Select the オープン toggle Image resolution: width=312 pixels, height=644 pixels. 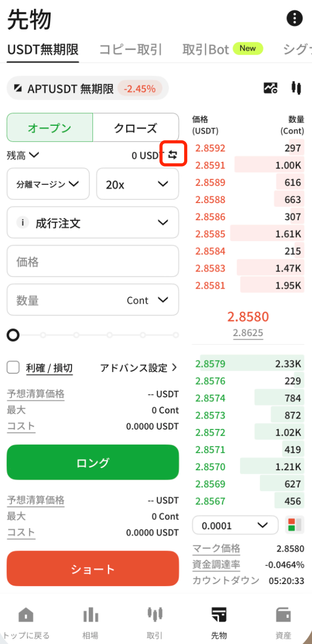click(50, 128)
